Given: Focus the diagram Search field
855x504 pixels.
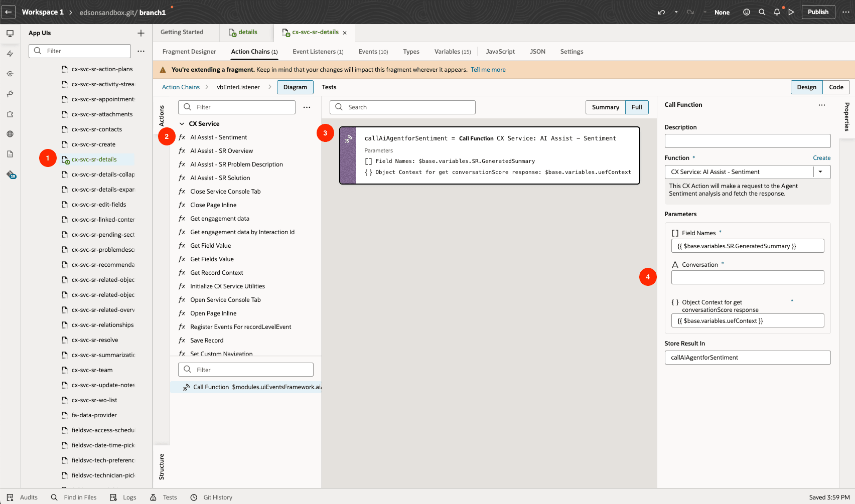Looking at the screenshot, I should (402, 107).
